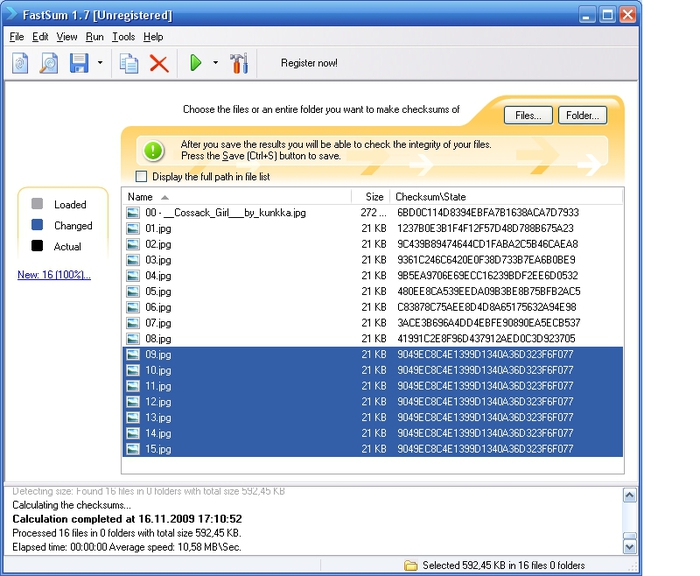Viewport: 700px width, 576px height.
Task: Click the image icon beside 07.jpg
Action: (133, 323)
